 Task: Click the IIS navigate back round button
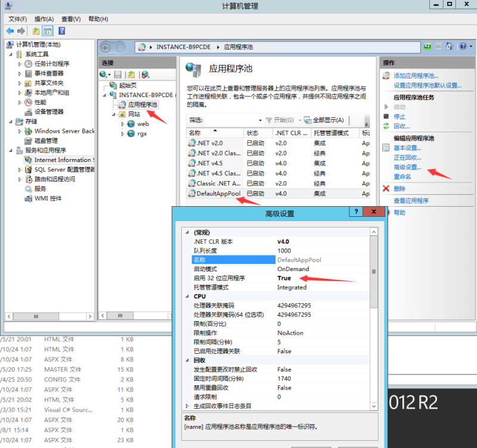106,48
